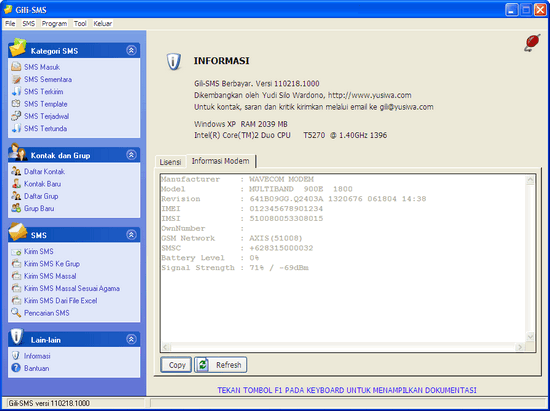Switch to the Lisensi tab

(170, 162)
